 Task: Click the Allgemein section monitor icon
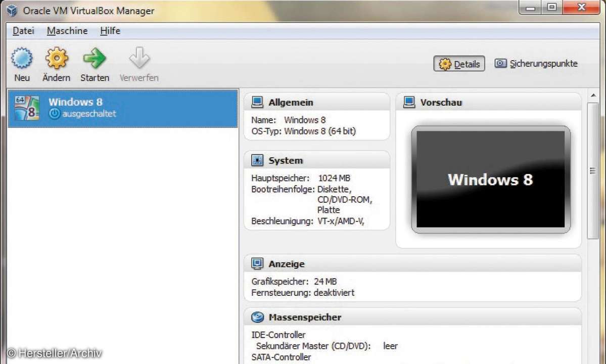pos(257,102)
